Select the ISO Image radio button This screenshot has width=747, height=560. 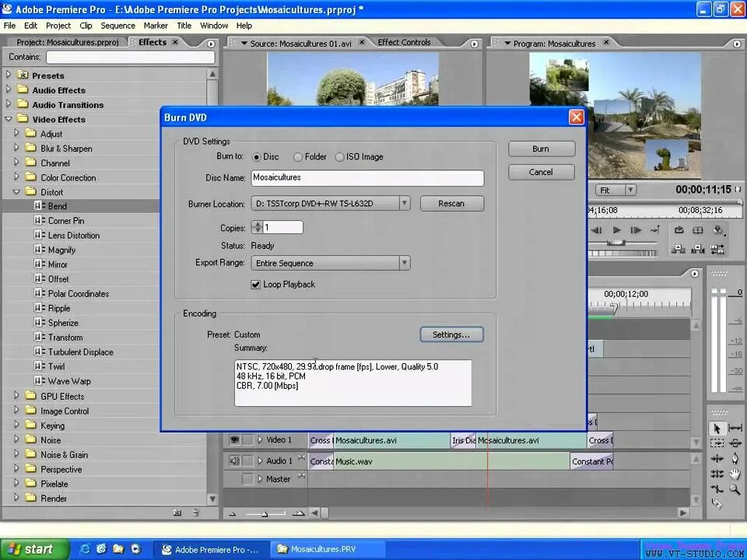click(x=339, y=156)
